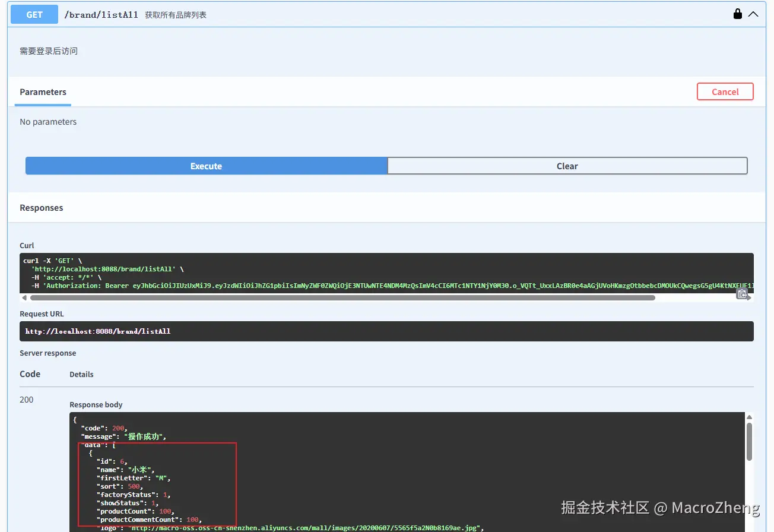The height and width of the screenshot is (532, 774).
Task: Click the Responses section header
Action: [41, 207]
